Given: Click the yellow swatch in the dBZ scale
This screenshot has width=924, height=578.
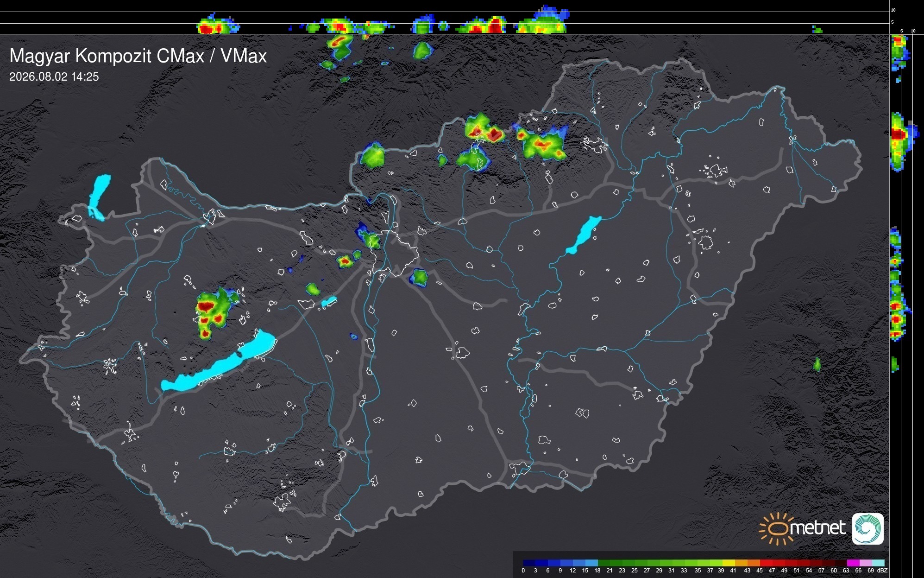Looking at the screenshot, I should click(x=729, y=563).
